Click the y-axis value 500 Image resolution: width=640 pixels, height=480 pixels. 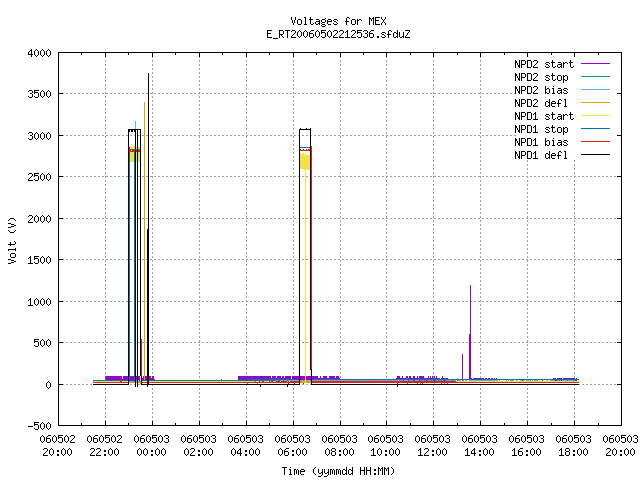coord(42,343)
